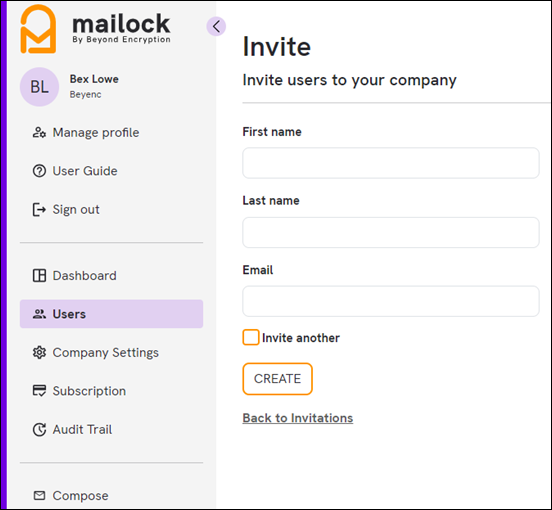Focus the Last name input field
Screen dimensions: 552x510
[x=391, y=233]
